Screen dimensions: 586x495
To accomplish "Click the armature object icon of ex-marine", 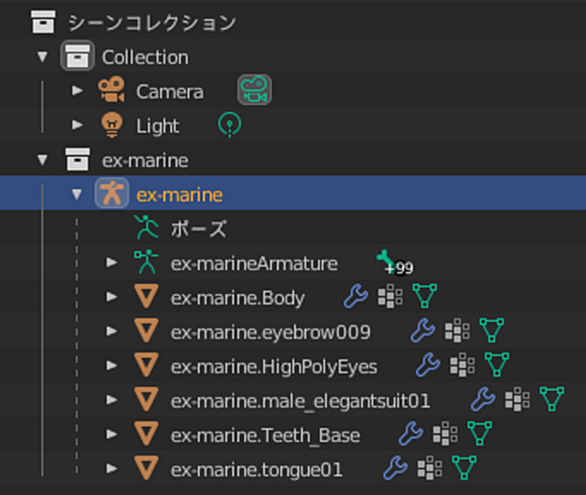I will (112, 193).
